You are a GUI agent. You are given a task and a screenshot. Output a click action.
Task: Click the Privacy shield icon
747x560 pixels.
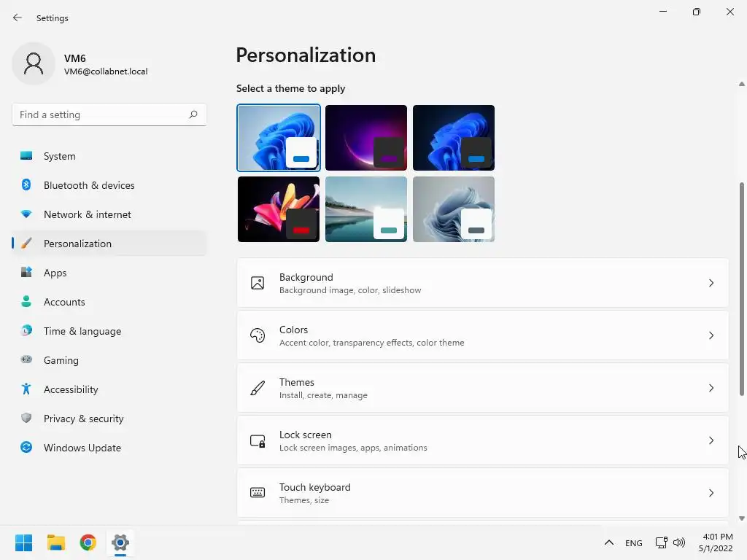coord(26,418)
